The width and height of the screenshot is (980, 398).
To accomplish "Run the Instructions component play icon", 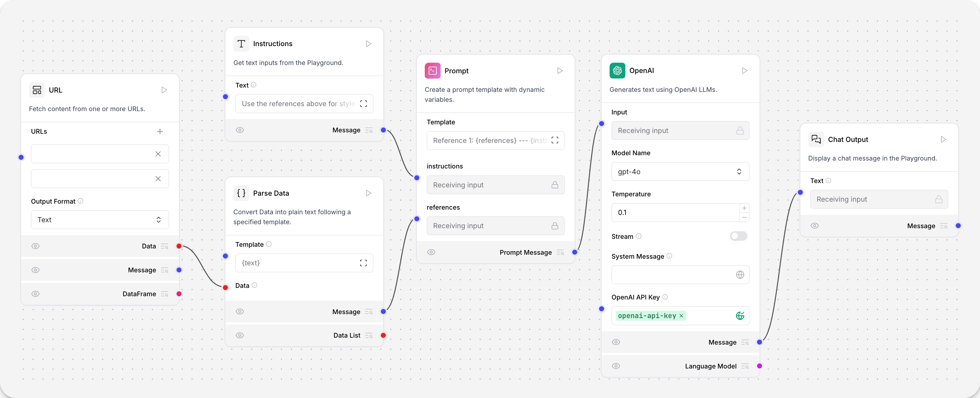I will click(x=368, y=44).
